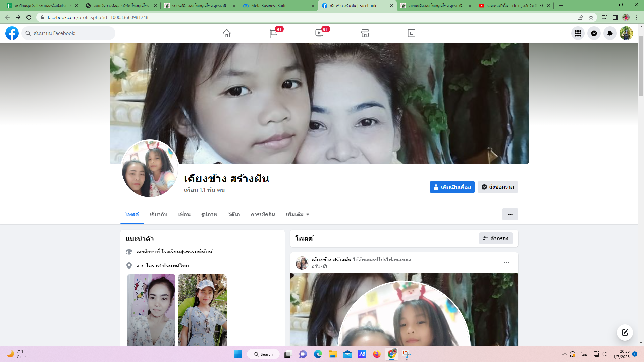Click ส่งข้อความ send message button

498,187
